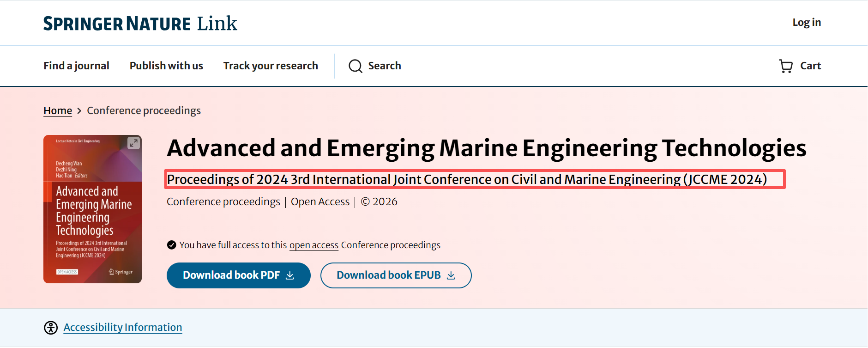Expand the book cover with enlarge icon
This screenshot has width=868, height=348.
(x=133, y=143)
